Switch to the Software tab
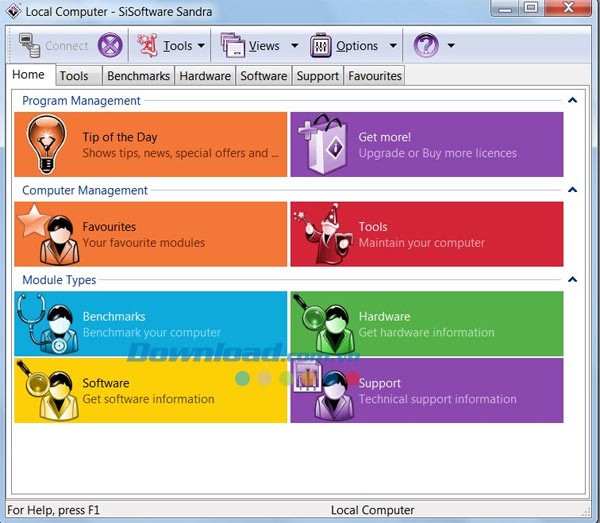Screen dimensions: 600x523 click(x=264, y=76)
